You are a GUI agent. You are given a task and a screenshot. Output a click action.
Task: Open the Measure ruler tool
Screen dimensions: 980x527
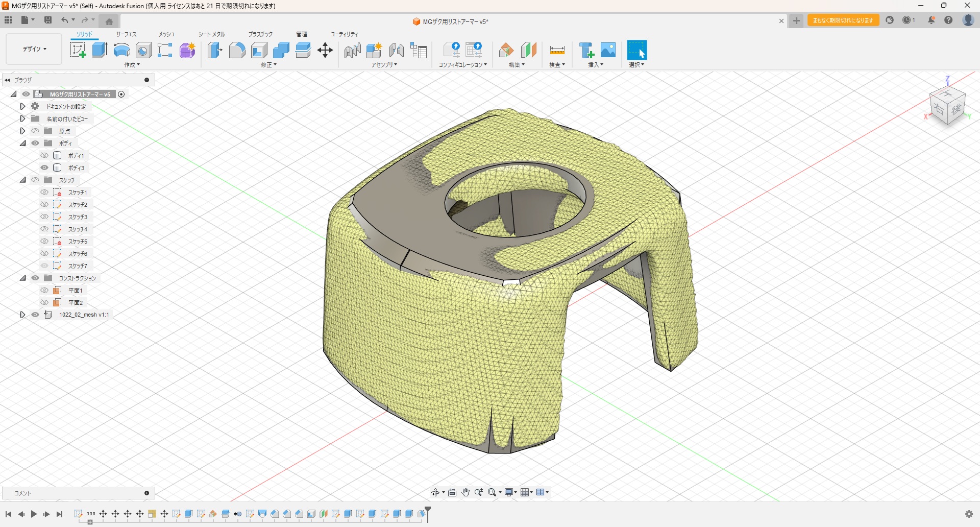(557, 50)
